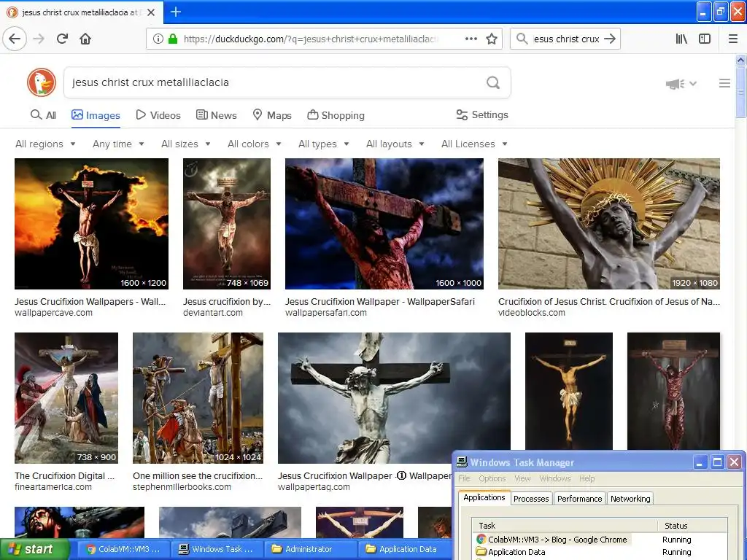
Task: Click the Firefox forward arrow button
Action: pos(39,39)
